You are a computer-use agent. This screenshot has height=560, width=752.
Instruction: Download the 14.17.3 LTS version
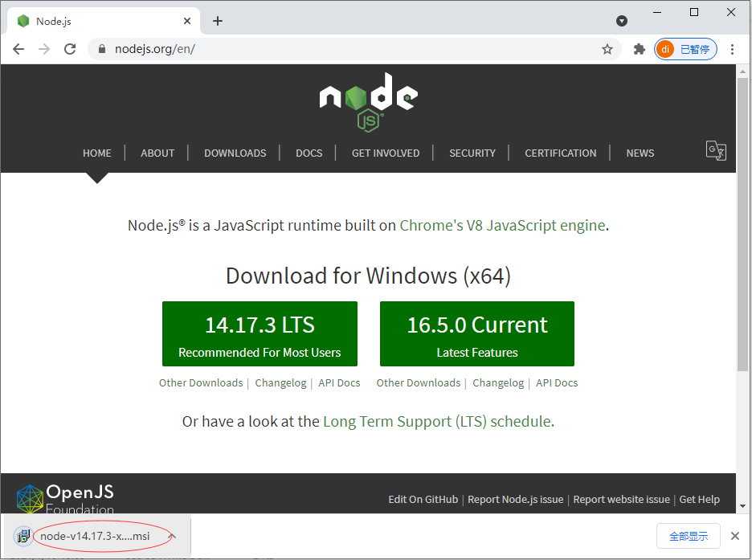tap(260, 333)
